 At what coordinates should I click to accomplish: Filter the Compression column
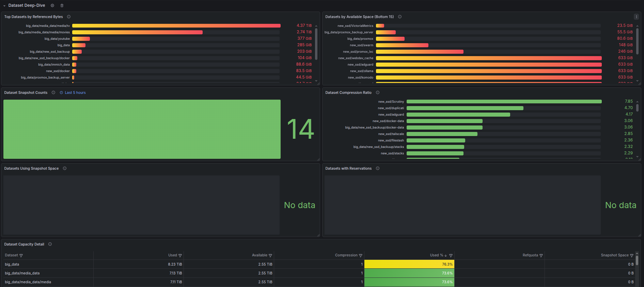coord(361,255)
